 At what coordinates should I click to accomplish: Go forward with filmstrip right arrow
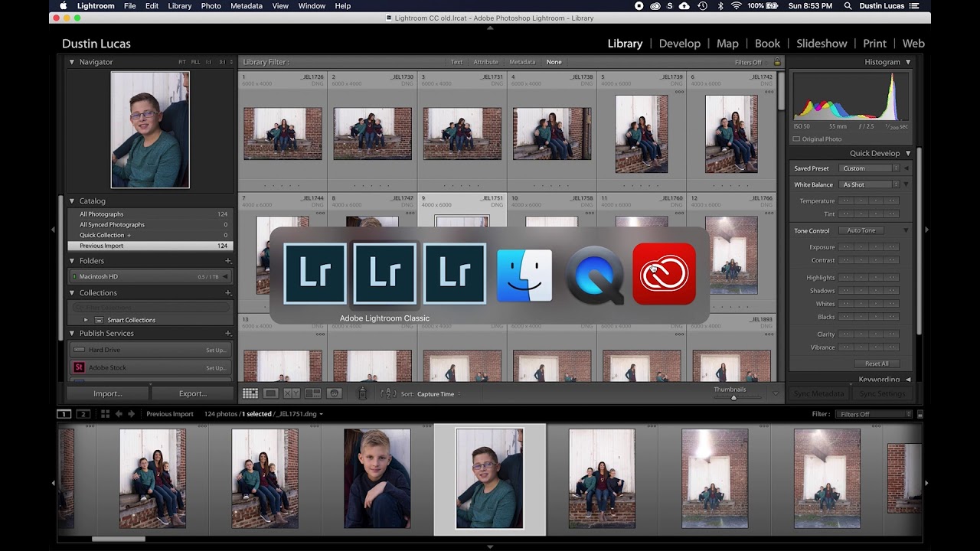132,414
